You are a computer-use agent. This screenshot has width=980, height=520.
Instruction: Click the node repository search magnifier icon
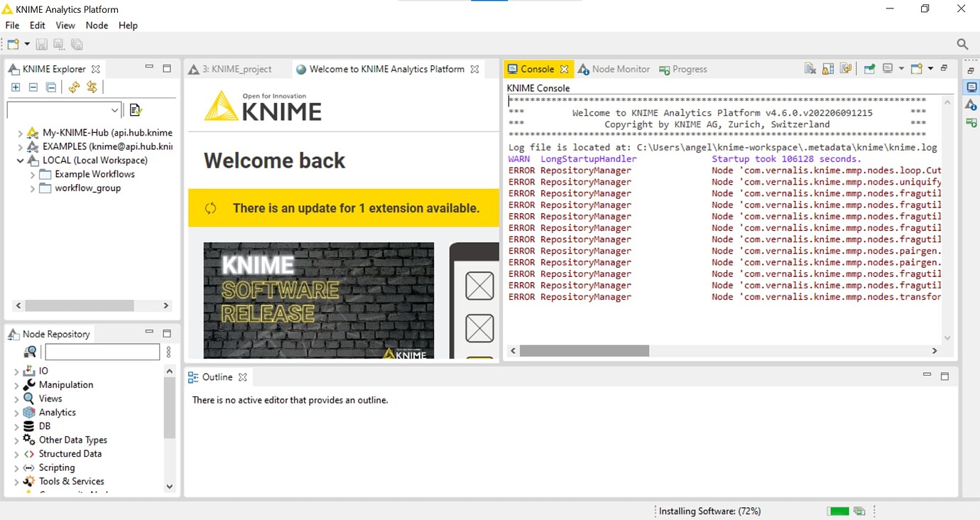click(x=30, y=351)
